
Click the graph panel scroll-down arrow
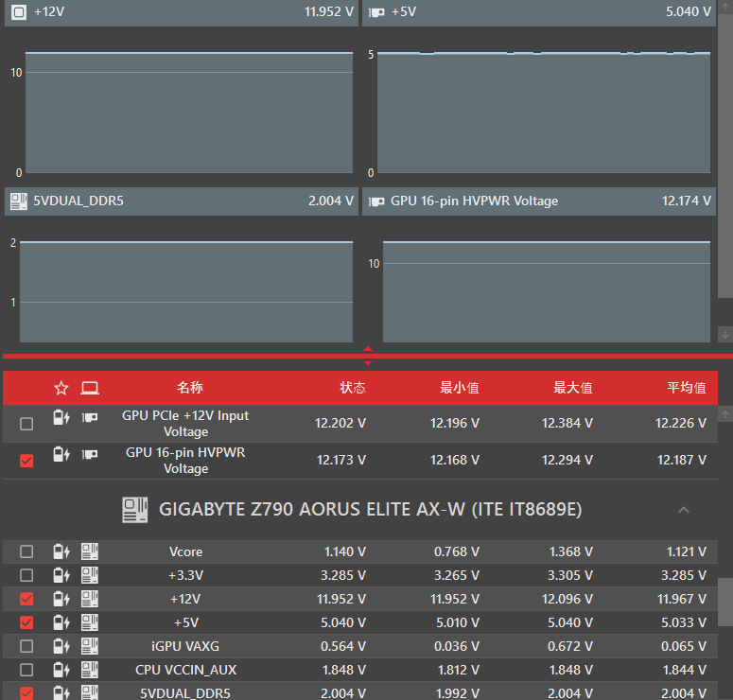724,334
